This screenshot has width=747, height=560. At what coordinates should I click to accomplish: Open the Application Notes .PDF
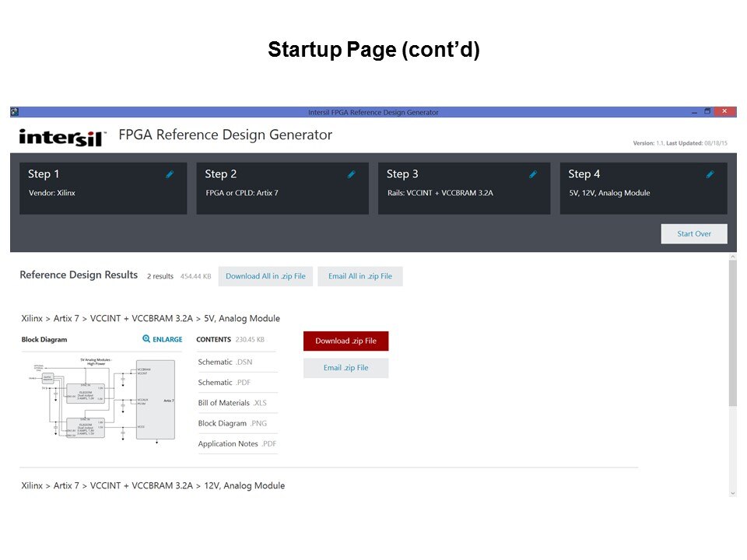click(x=237, y=444)
